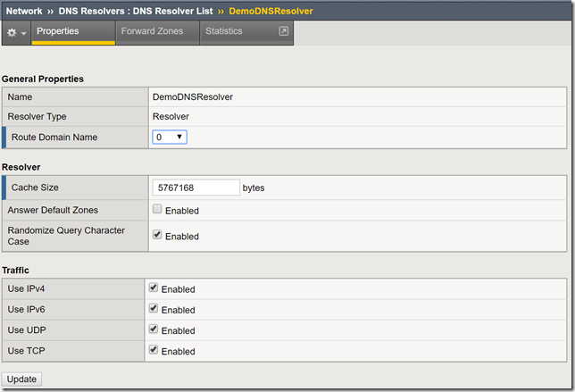
Task: Expand the gear menu dropdown arrow
Action: tap(23, 33)
